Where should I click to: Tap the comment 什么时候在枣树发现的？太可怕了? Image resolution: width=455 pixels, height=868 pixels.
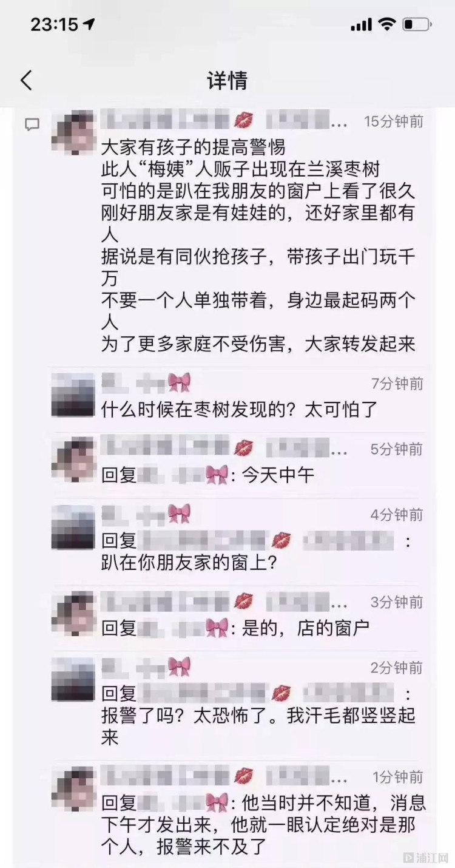click(x=239, y=410)
